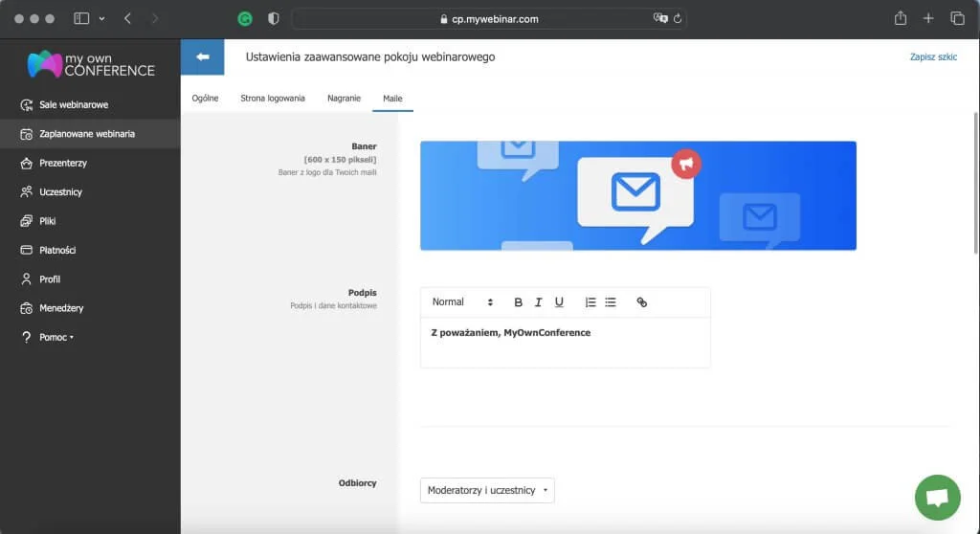Click the Safari address bar
The image size is (980, 534).
(488, 18)
